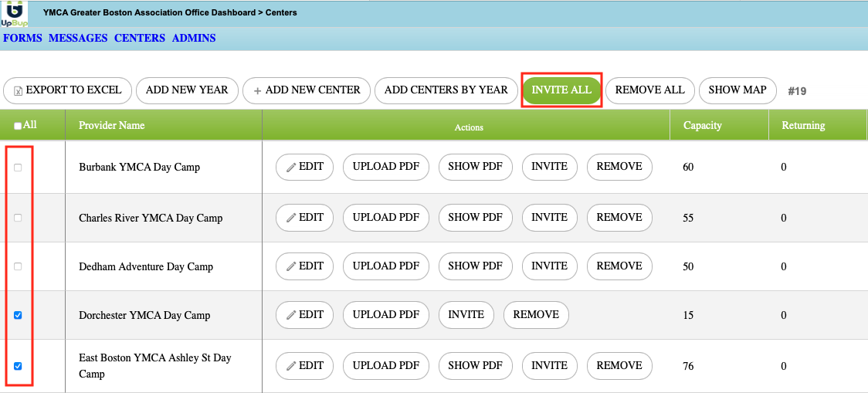Click the Show Map button
This screenshot has height=393, width=868.
pos(737,90)
